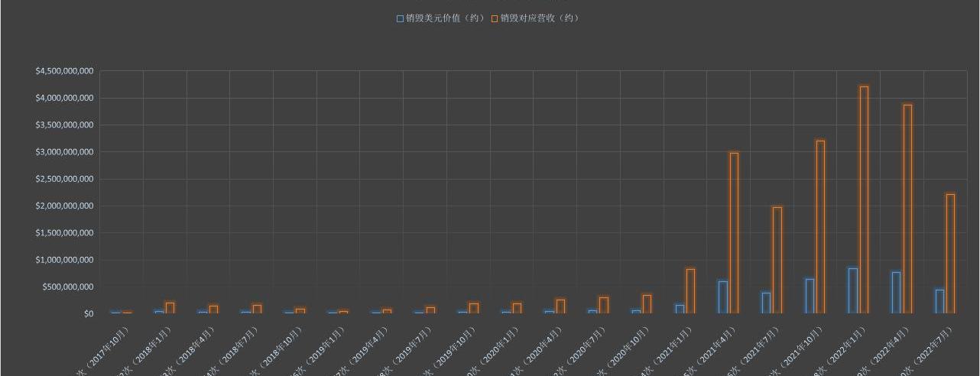980x376 pixels.
Task: Select the $0 y-axis label
Action: pos(89,313)
